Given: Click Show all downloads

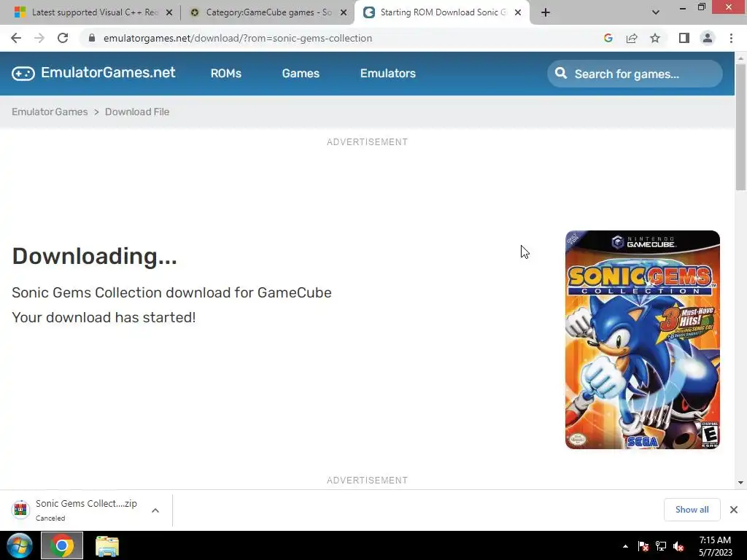Looking at the screenshot, I should [692, 510].
